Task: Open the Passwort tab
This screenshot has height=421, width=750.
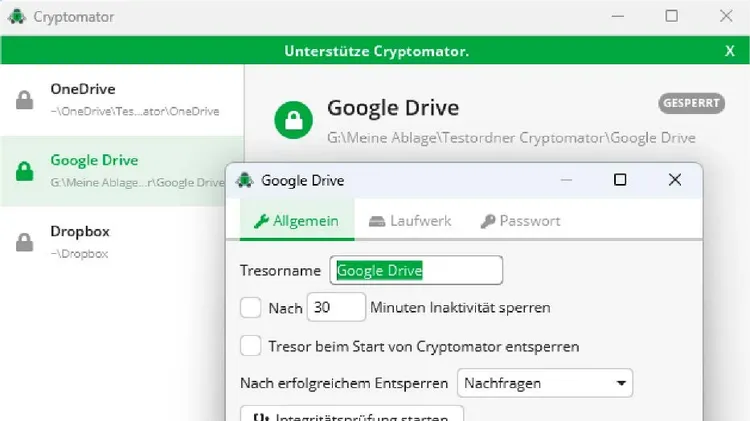Action: click(x=520, y=221)
